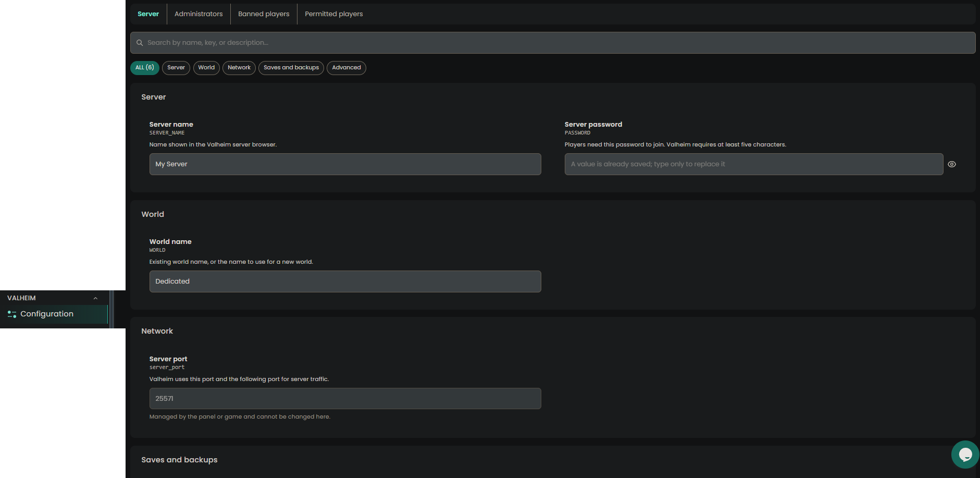The height and width of the screenshot is (478, 980).
Task: Collapse the VALHEIM sidebar section
Action: click(95, 298)
